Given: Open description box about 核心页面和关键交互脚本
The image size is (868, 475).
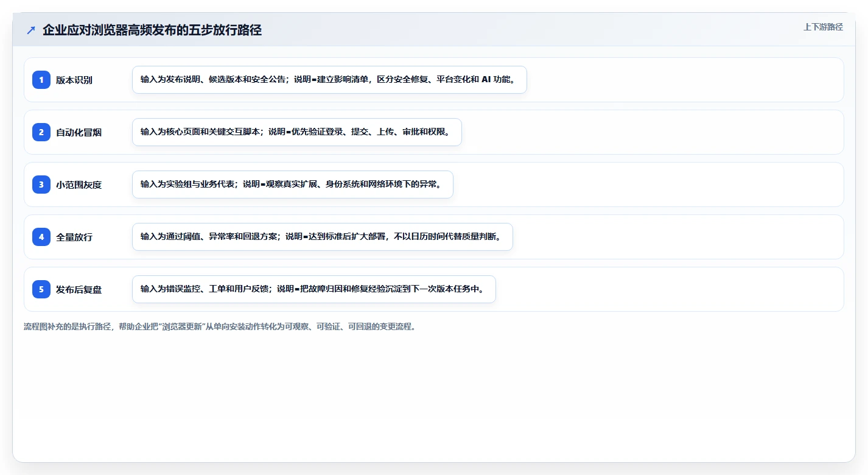Looking at the screenshot, I should (297, 132).
